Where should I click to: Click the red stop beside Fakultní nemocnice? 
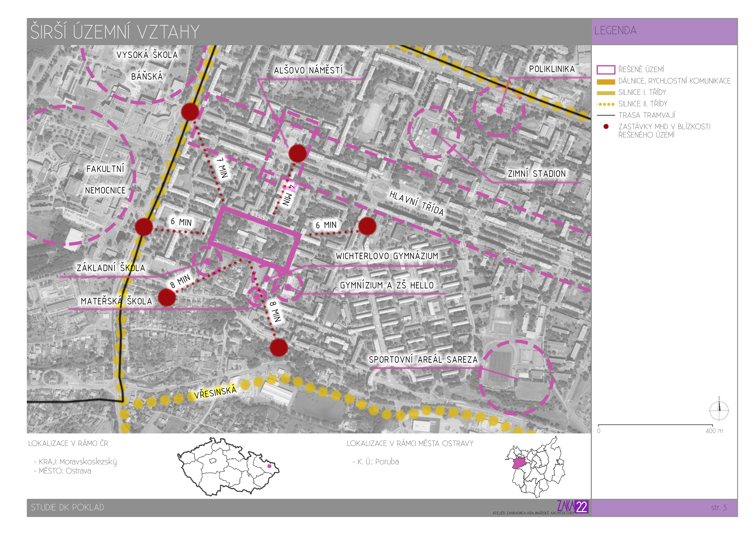coord(144,227)
